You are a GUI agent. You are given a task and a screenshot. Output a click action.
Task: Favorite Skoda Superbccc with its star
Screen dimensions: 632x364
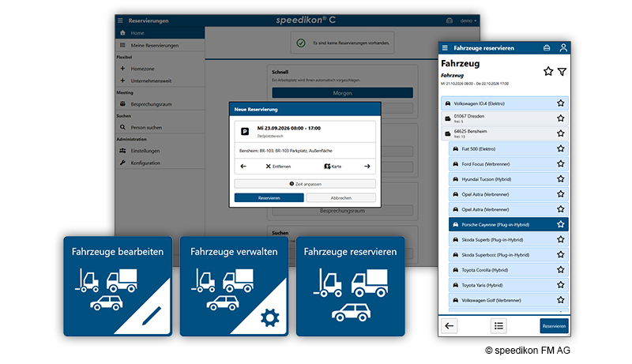(x=561, y=254)
